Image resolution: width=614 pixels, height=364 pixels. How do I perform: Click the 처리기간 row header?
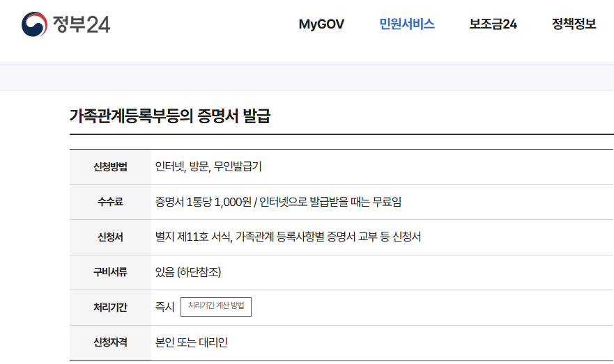coord(110,308)
